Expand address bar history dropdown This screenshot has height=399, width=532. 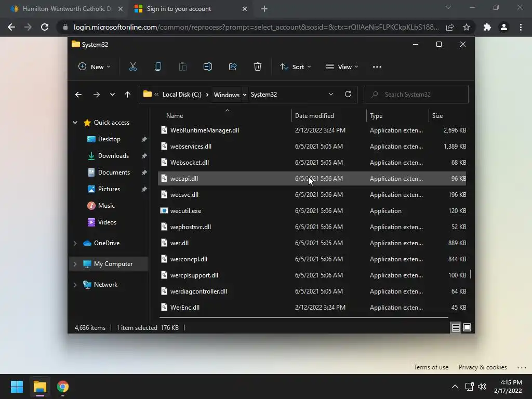[331, 95]
